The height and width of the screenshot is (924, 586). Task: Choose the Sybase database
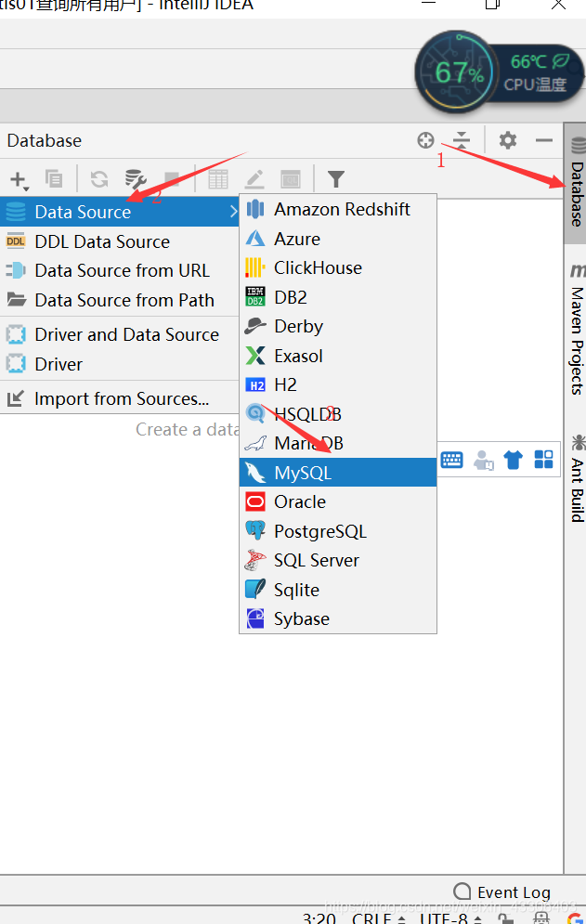coord(338,618)
